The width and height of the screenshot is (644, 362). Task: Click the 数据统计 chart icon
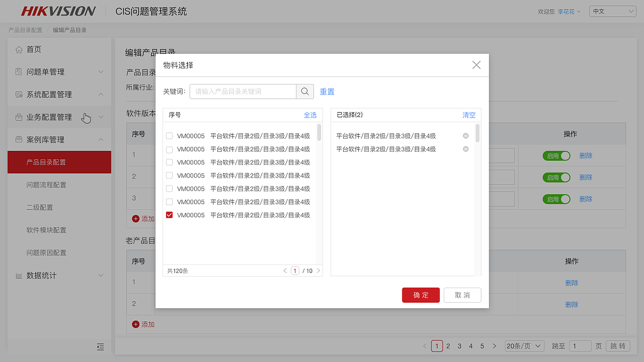click(19, 275)
